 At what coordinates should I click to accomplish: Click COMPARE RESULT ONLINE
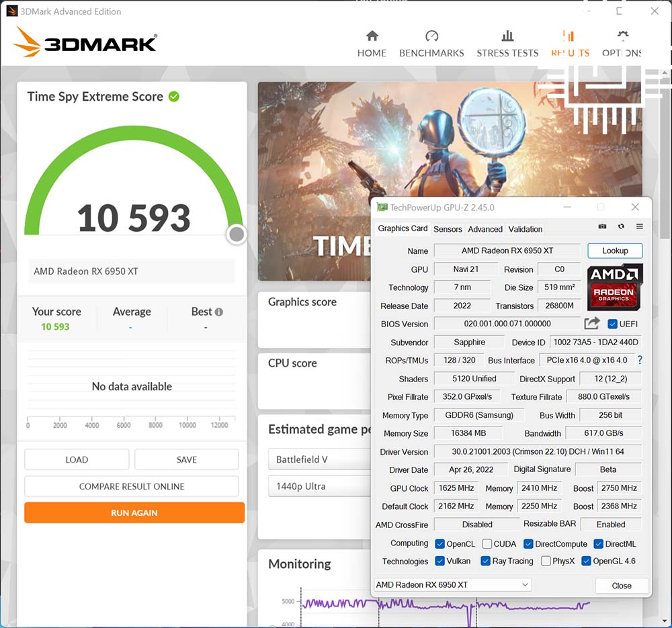132,487
